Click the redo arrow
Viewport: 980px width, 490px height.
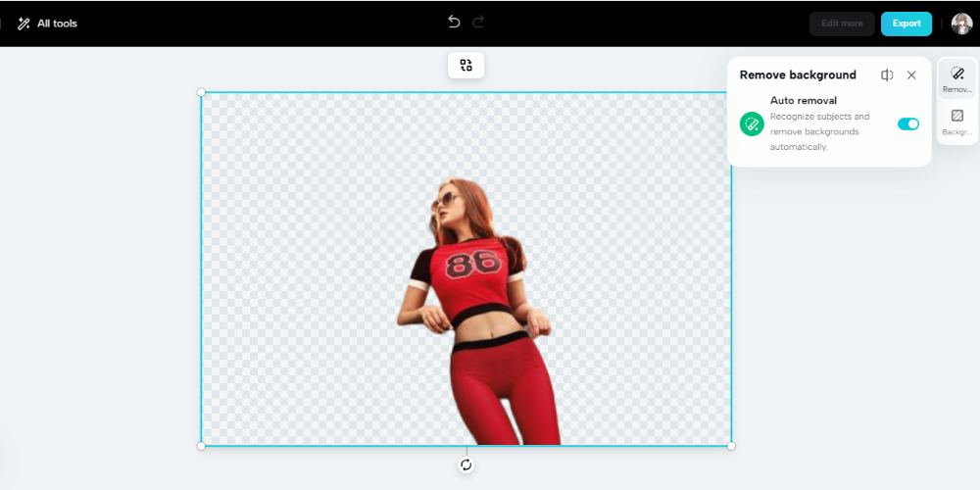click(x=479, y=23)
